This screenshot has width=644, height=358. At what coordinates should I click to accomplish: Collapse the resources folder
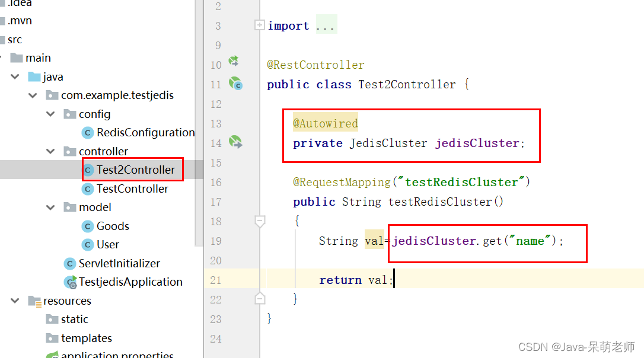tap(15, 301)
